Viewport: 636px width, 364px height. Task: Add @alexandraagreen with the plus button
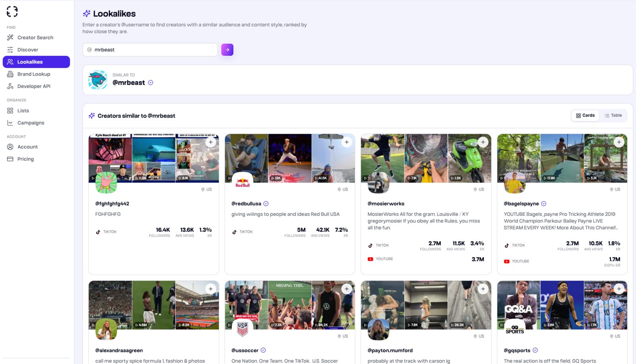pyautogui.click(x=211, y=289)
